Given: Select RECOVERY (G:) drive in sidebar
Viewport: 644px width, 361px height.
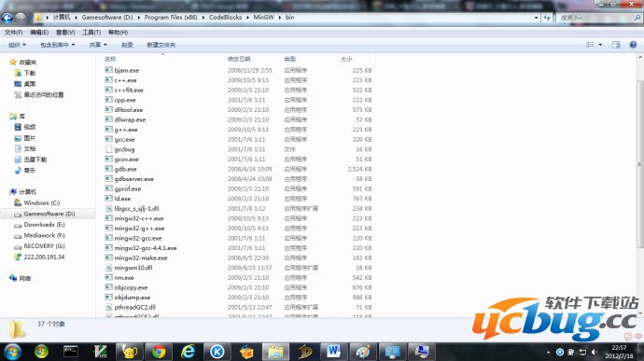Looking at the screenshot, I should tap(45, 246).
